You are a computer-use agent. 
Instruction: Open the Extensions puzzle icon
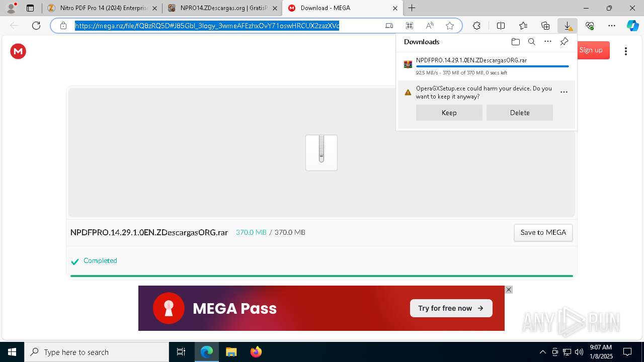(x=476, y=26)
